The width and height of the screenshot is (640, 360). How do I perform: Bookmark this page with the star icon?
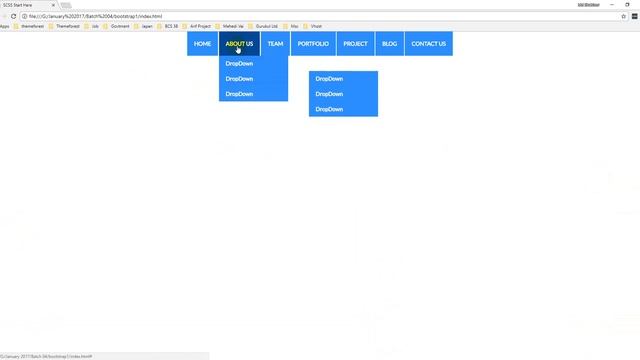coord(624,16)
